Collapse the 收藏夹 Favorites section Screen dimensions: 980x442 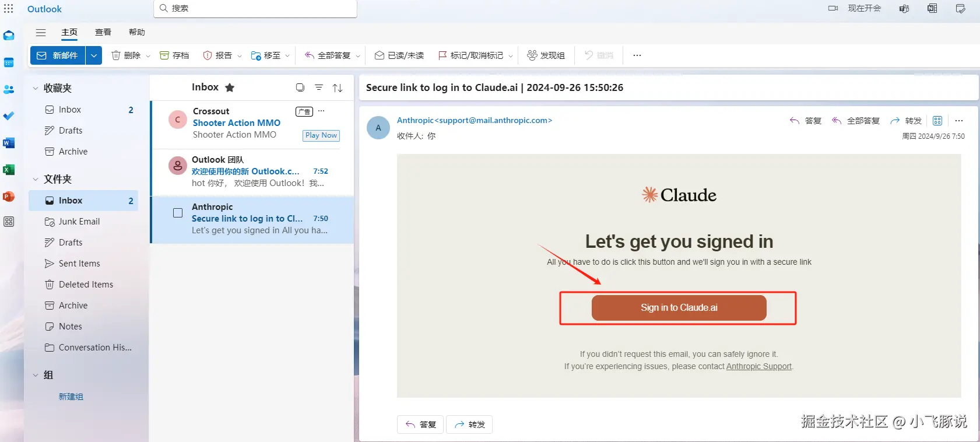click(36, 88)
